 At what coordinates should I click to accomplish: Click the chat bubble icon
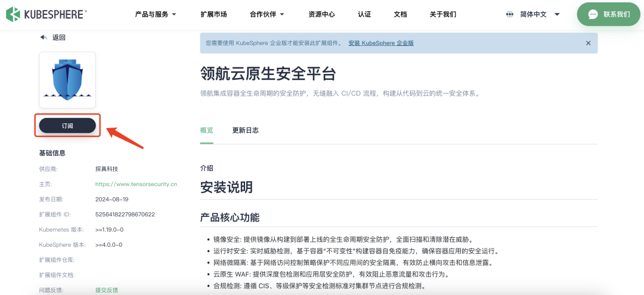(593, 14)
